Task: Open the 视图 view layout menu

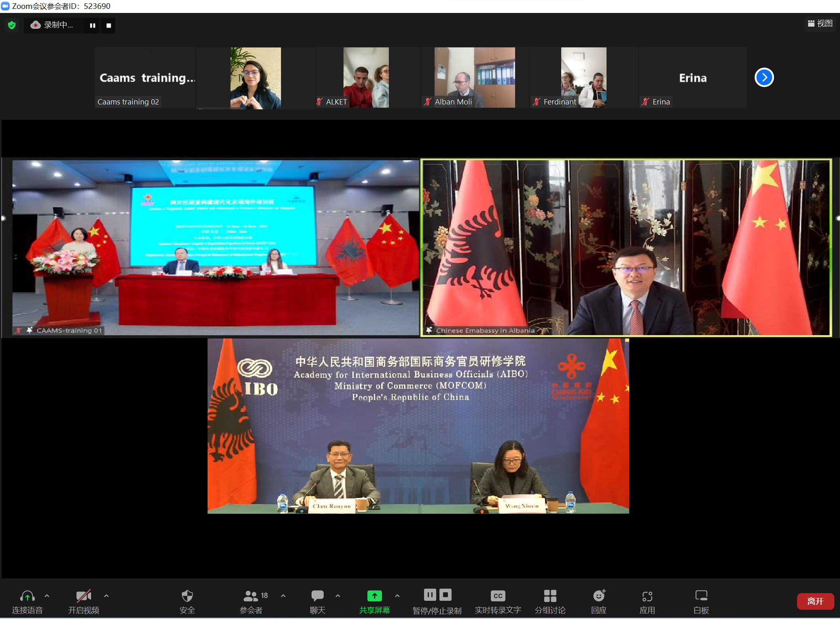Action: 820,23
